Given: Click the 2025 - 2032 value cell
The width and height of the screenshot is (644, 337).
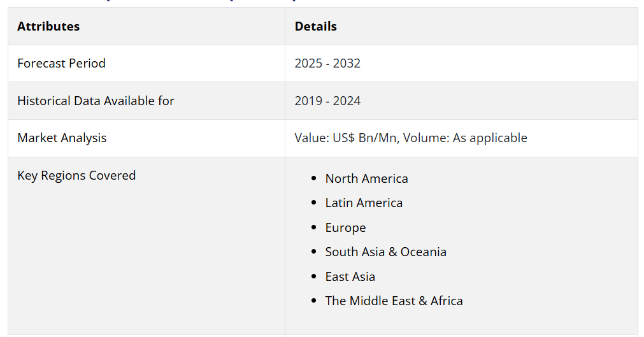Looking at the screenshot, I should tap(327, 63).
